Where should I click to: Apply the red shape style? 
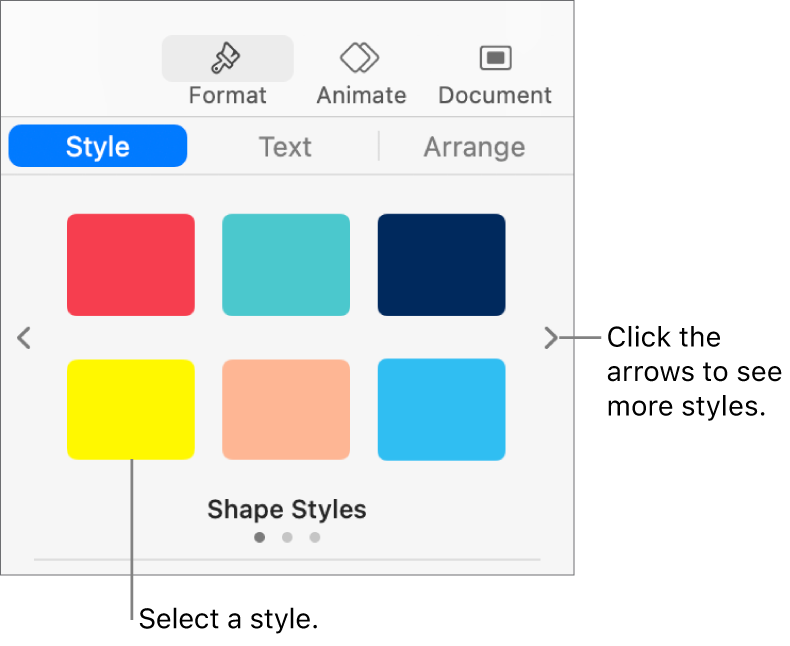pos(131,265)
